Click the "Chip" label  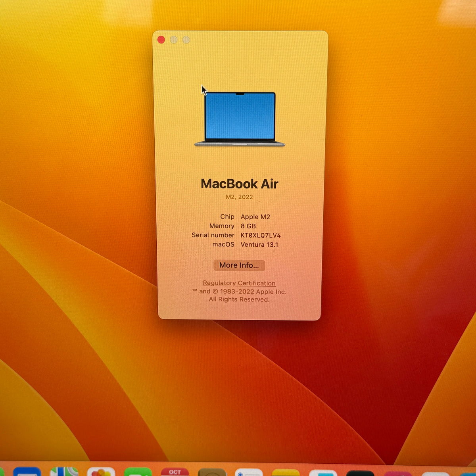click(x=227, y=217)
